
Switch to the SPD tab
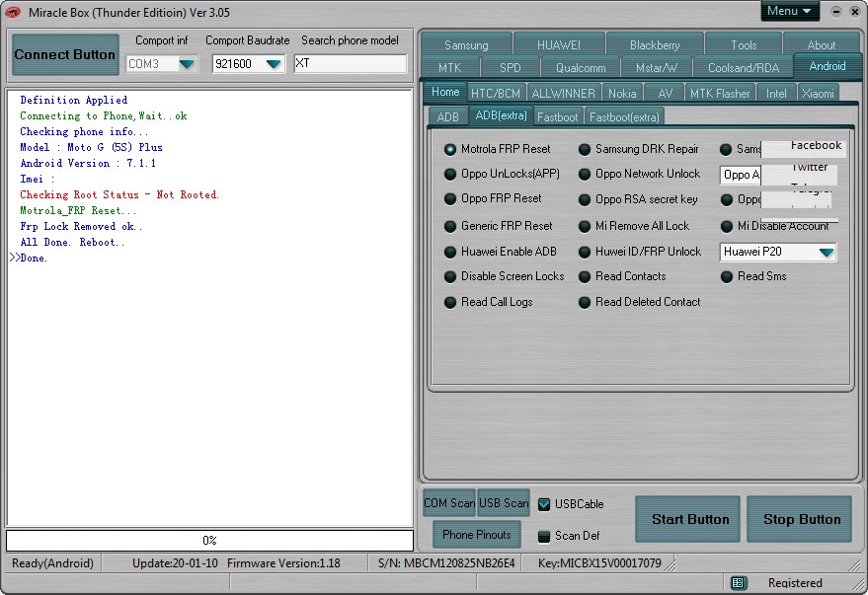[x=510, y=67]
